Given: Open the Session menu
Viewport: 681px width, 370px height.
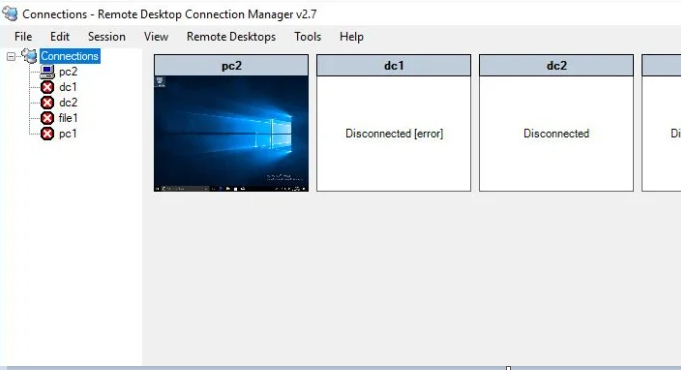Looking at the screenshot, I should point(106,36).
